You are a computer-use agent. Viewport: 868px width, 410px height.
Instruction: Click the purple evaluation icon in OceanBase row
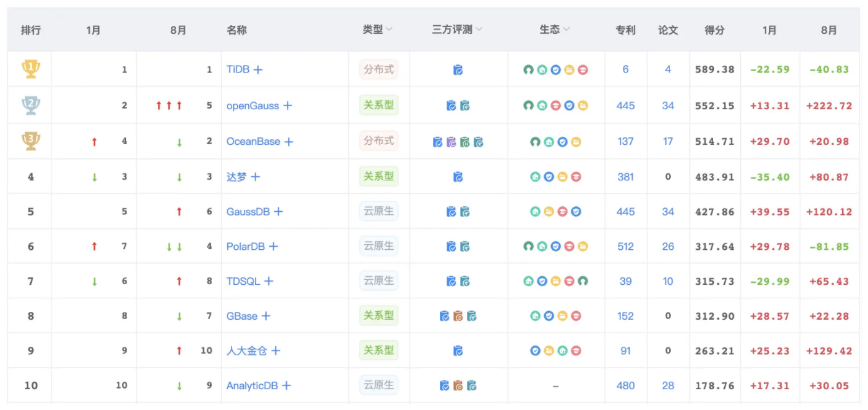tap(451, 142)
